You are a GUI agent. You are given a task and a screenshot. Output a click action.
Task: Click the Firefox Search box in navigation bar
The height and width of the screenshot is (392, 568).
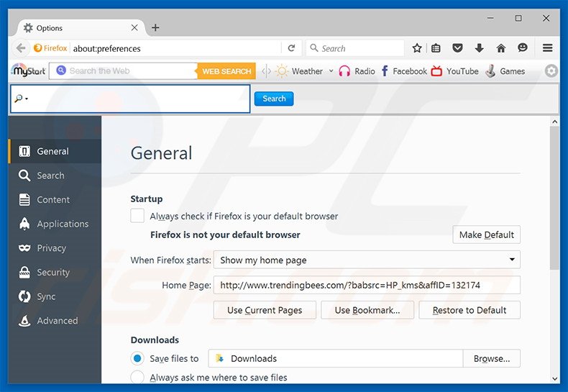pos(355,48)
